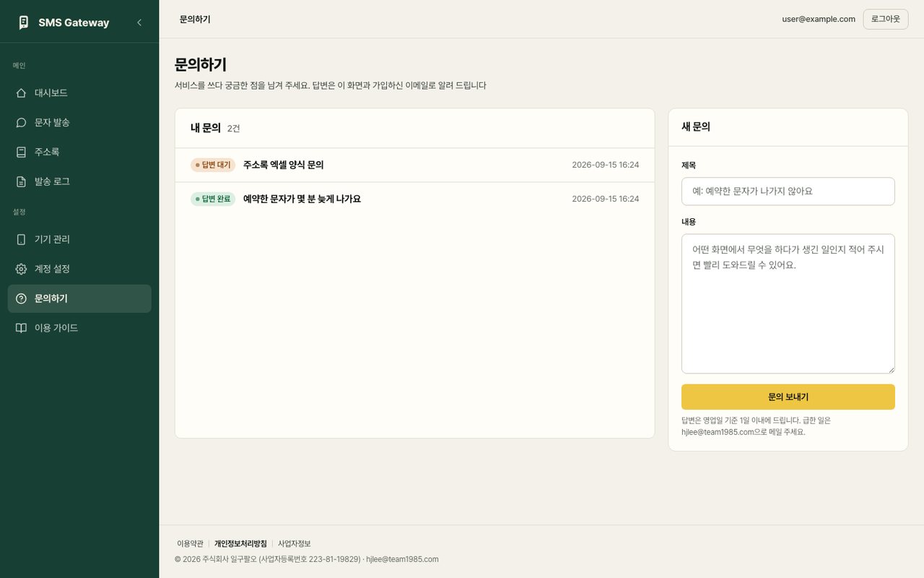
Task: Open the 주소록 book icon
Action: (x=21, y=152)
